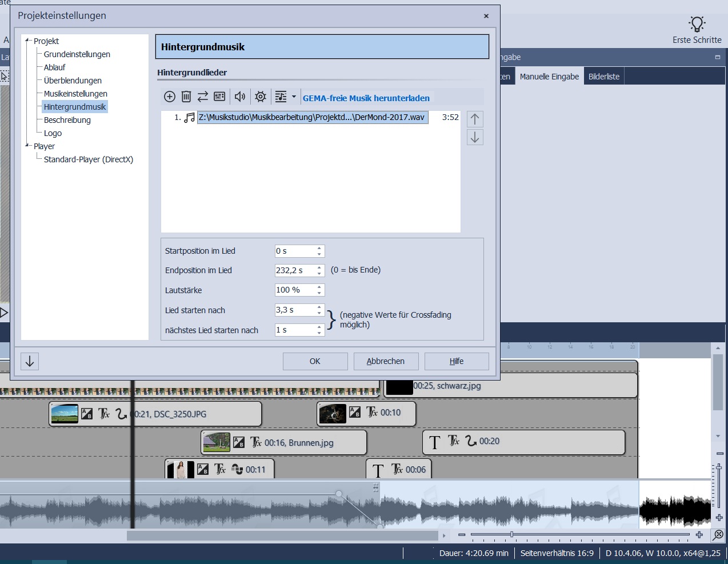Open the gear settings icon above song list

(x=261, y=97)
